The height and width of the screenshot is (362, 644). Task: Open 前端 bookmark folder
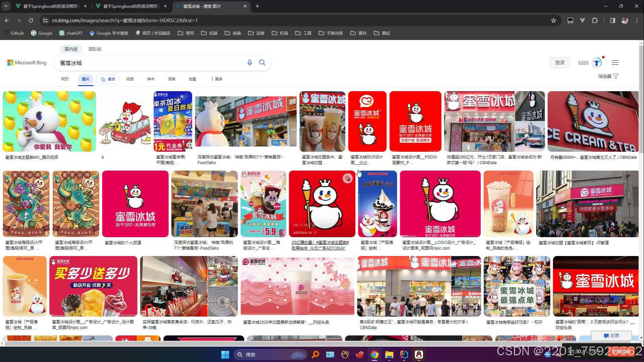click(x=233, y=33)
